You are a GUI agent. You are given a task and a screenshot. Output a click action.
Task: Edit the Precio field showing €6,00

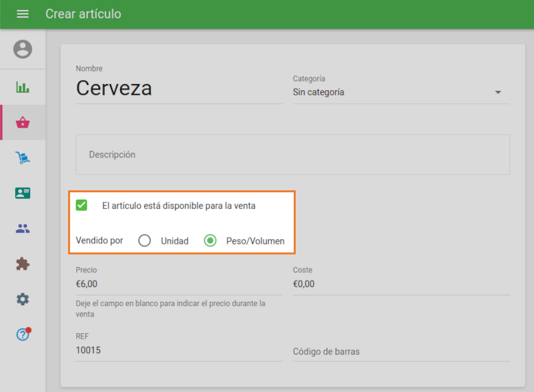pos(179,284)
